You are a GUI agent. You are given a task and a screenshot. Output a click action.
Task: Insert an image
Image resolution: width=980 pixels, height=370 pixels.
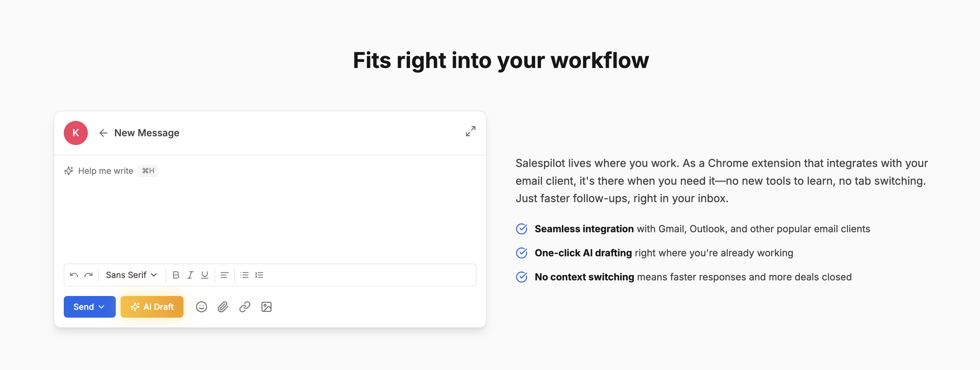pyautogui.click(x=266, y=307)
